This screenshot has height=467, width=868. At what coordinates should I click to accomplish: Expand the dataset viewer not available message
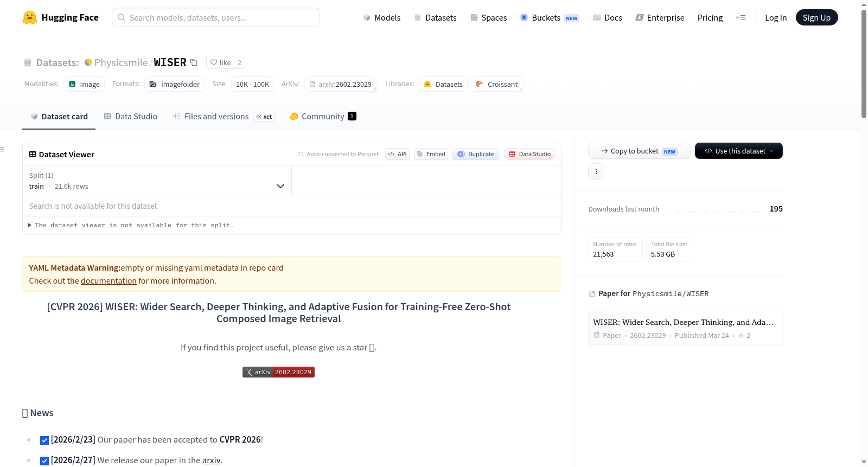coord(131,225)
